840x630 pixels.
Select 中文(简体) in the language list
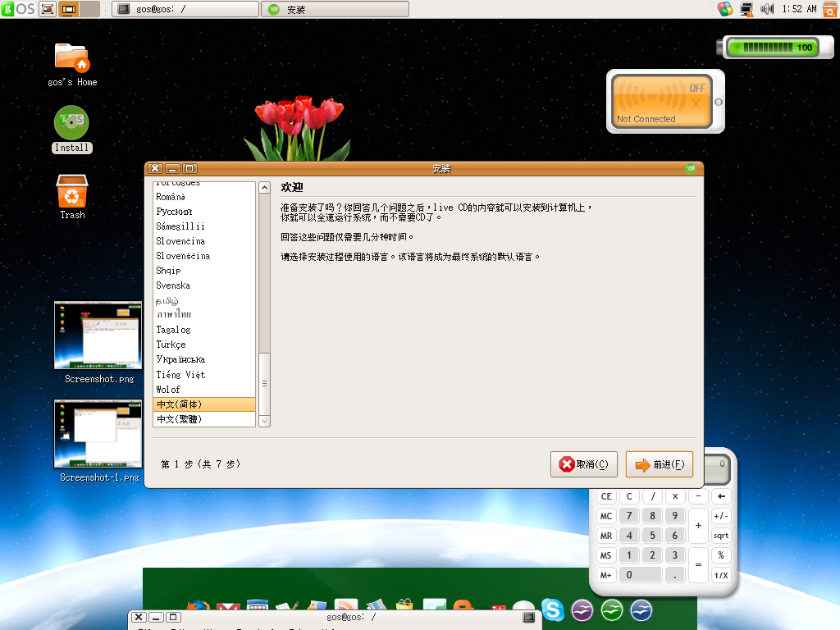[204, 404]
